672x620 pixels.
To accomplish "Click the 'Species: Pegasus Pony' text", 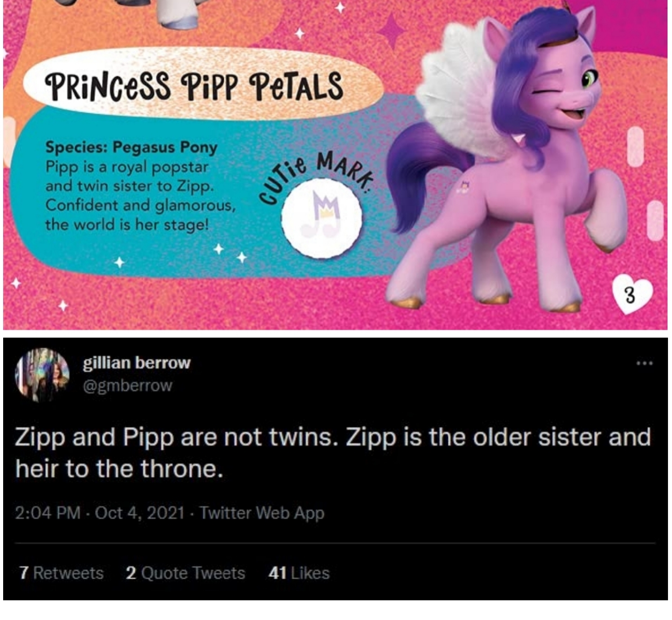I will pos(131,147).
